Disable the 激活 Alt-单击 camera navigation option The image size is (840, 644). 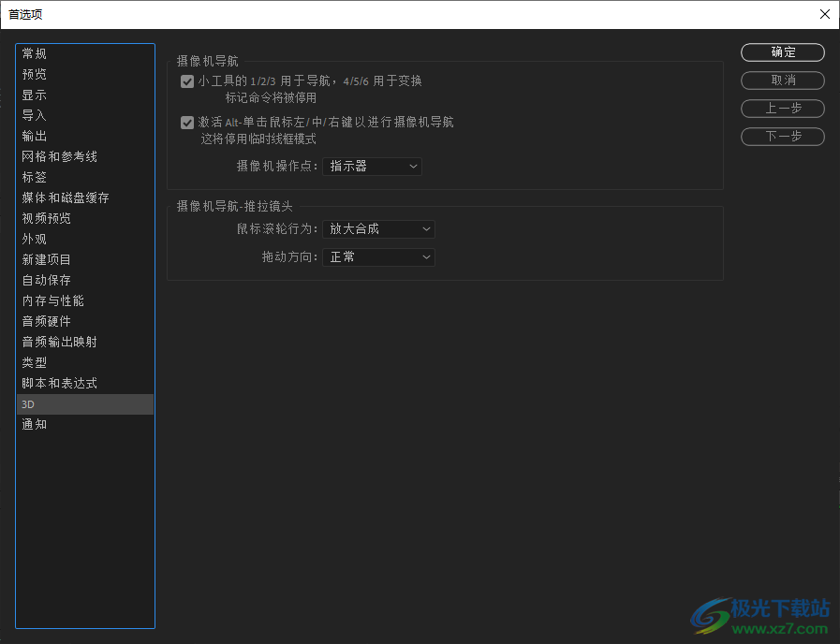(x=187, y=122)
